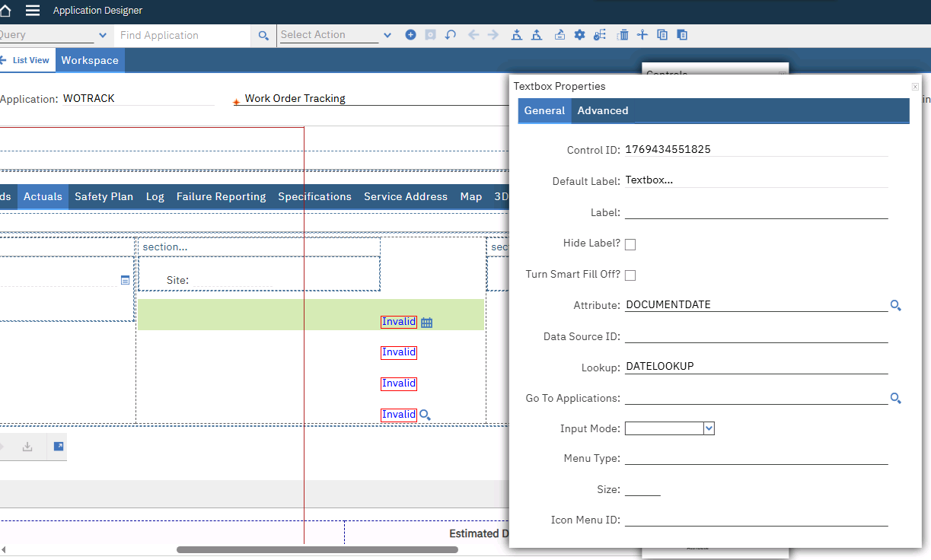This screenshot has width=931, height=560.
Task: Click the magnifier beside Go To Applications
Action: point(896,399)
